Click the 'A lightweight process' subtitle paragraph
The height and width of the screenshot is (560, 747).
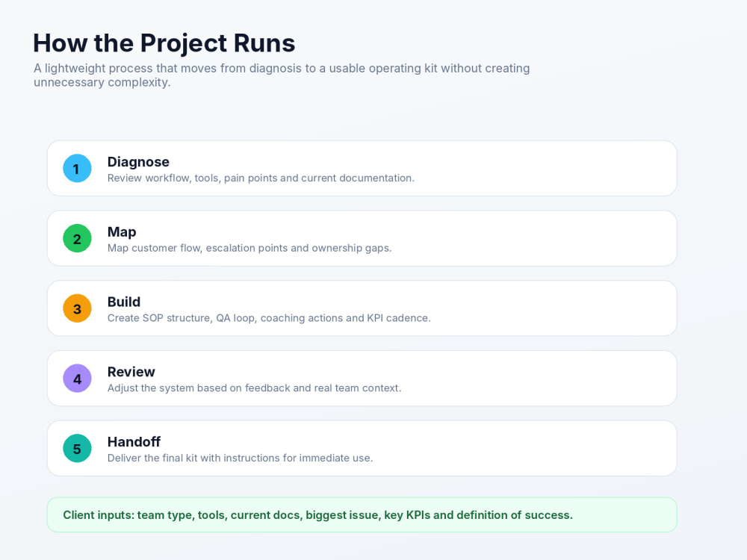click(282, 75)
